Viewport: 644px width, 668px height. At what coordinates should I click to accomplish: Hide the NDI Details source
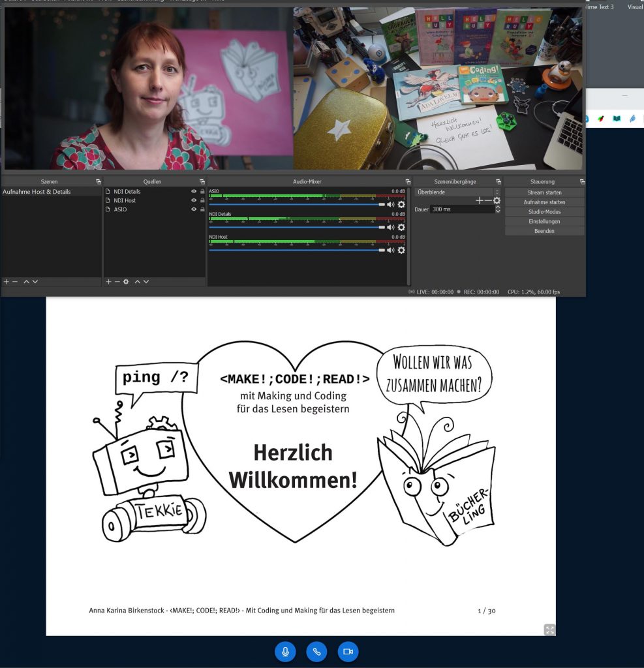point(194,192)
